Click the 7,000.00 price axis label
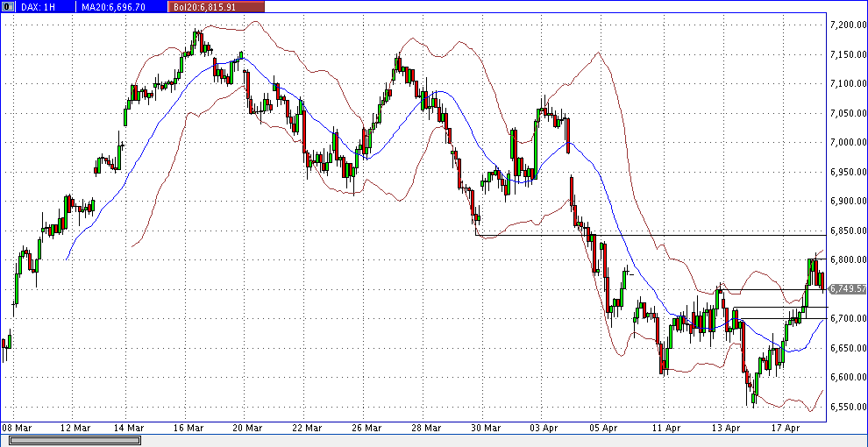This screenshot has height=447, width=868. [848, 142]
